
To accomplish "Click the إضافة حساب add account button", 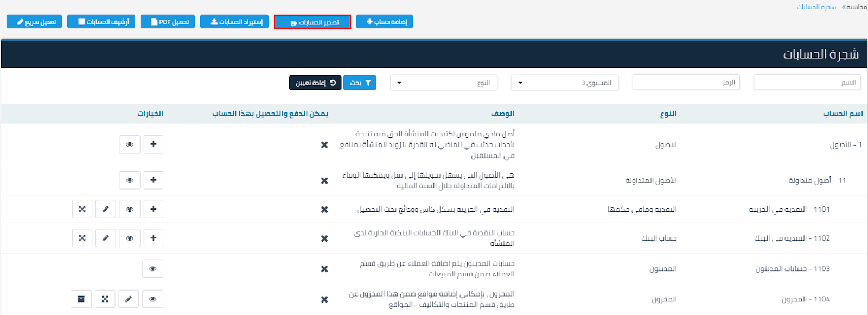I will click(x=385, y=22).
